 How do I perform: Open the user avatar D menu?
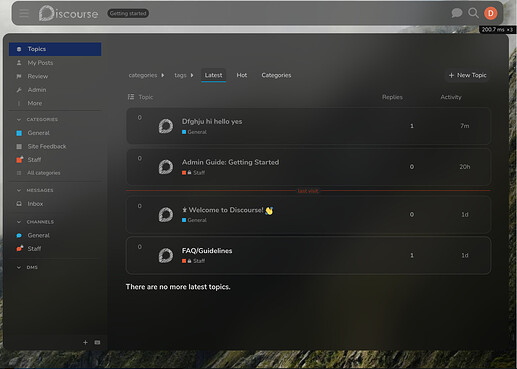(491, 13)
